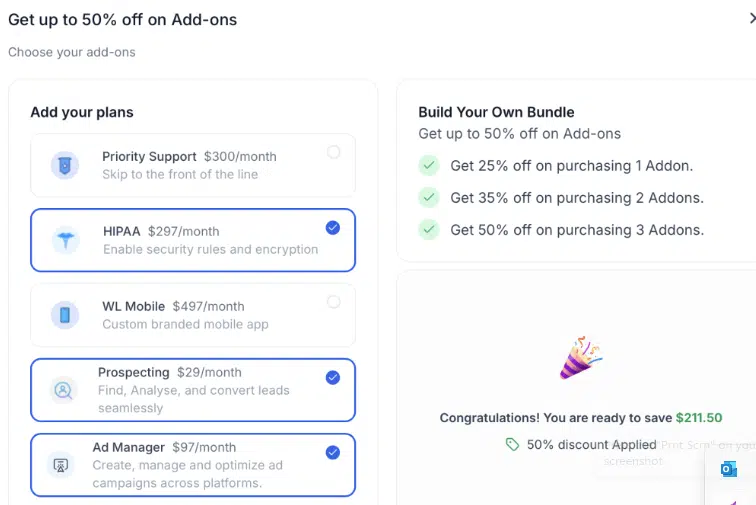Deselect the Prospecting add-on checkbox
This screenshot has height=505, width=756.
(333, 377)
